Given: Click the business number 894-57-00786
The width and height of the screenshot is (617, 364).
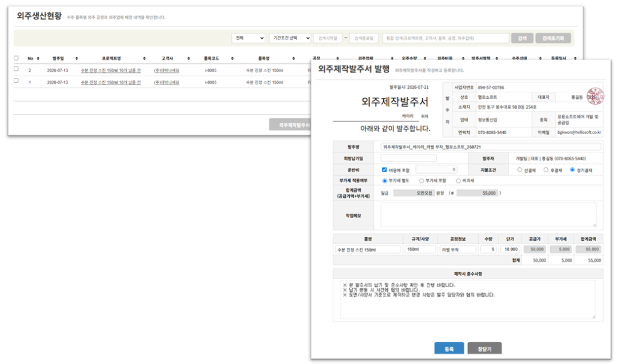Looking at the screenshot, I should point(491,87).
